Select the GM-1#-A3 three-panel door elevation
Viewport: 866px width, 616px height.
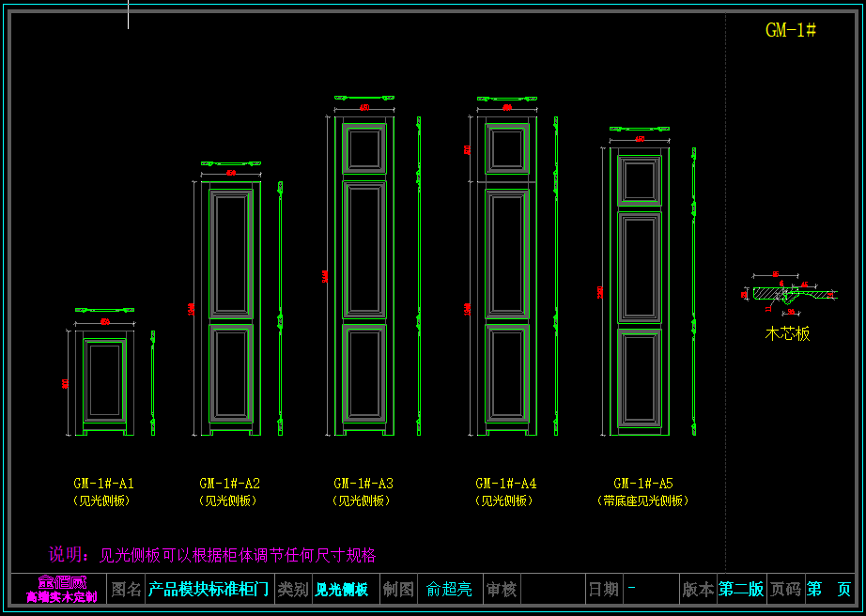pyautogui.click(x=364, y=274)
